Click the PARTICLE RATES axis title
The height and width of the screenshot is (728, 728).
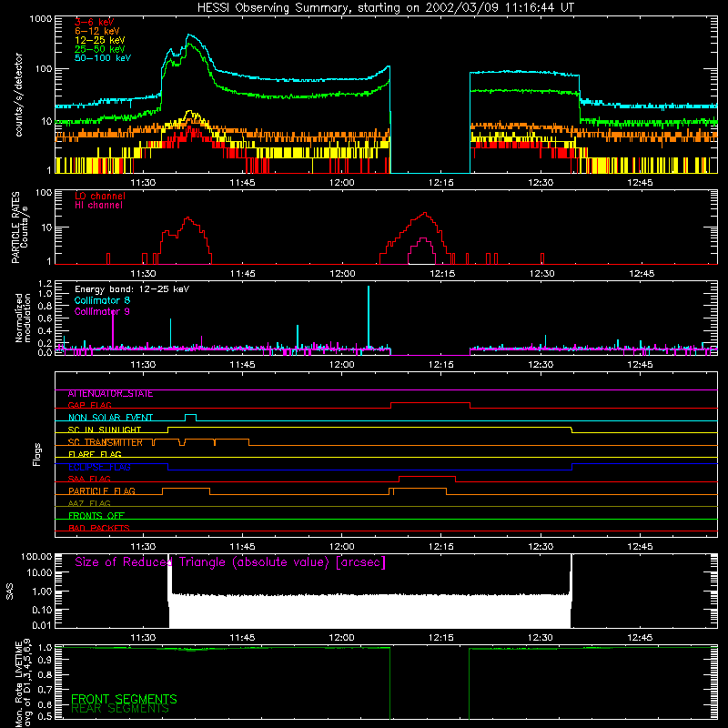(20, 227)
